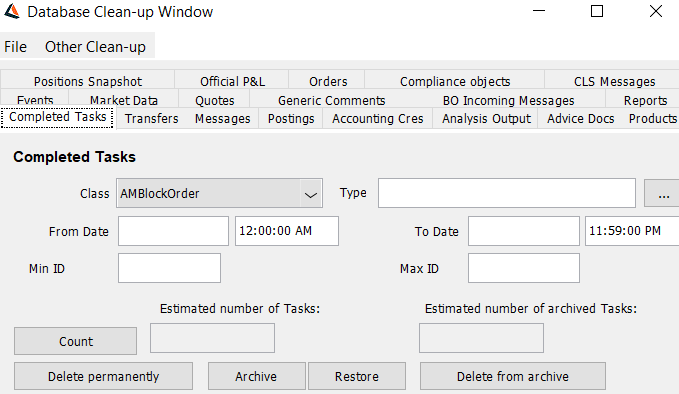The image size is (679, 394).
Task: Click the ellipsis button beside Type field
Action: point(663,193)
